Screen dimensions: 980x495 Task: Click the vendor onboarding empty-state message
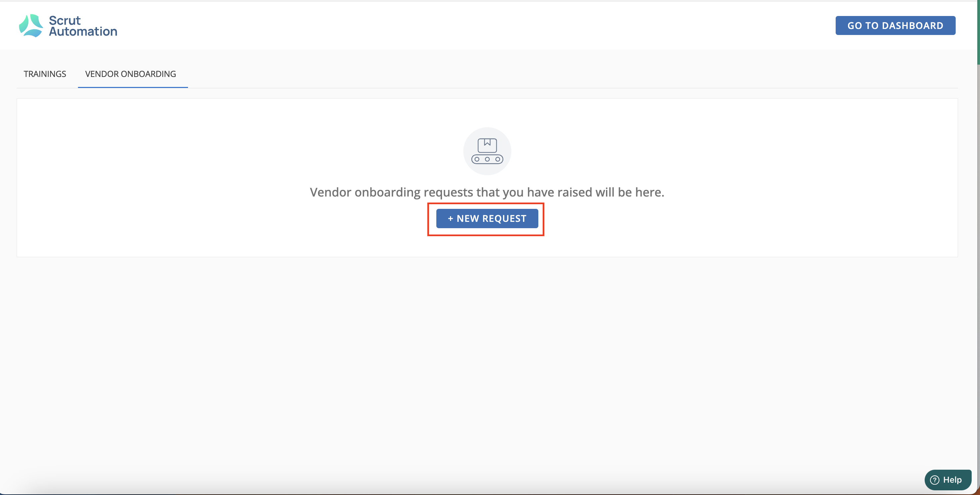click(x=487, y=193)
